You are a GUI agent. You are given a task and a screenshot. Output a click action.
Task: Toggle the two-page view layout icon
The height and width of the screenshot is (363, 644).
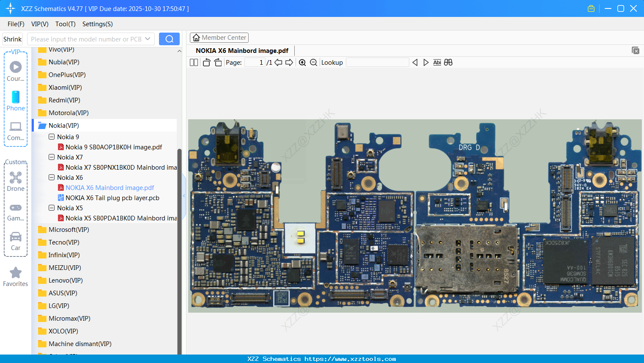click(x=194, y=63)
